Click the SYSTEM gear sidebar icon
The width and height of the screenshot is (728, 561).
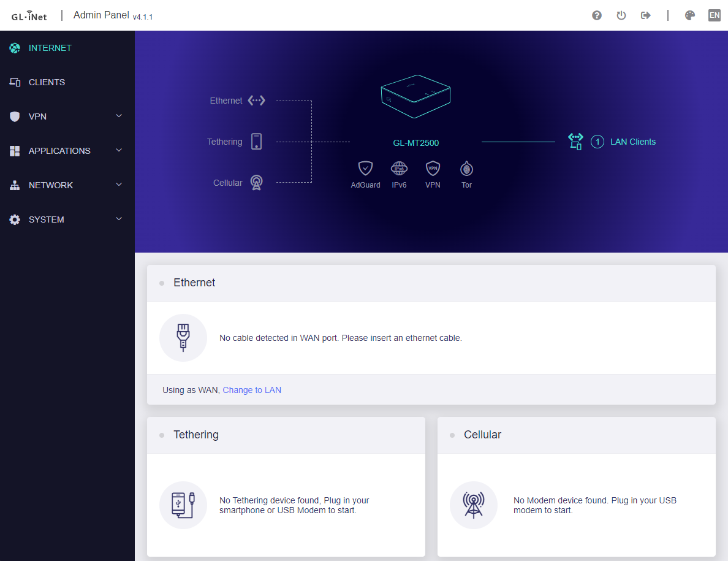pyautogui.click(x=15, y=219)
